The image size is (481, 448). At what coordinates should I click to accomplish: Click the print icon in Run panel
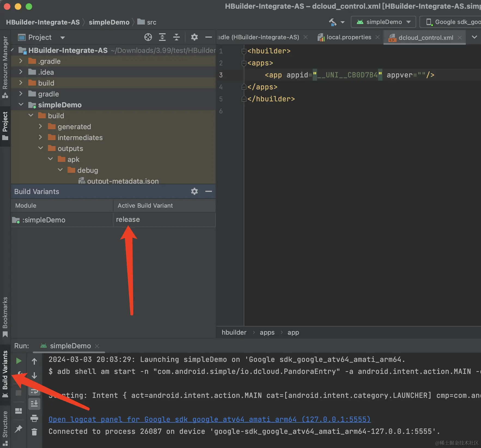click(34, 418)
